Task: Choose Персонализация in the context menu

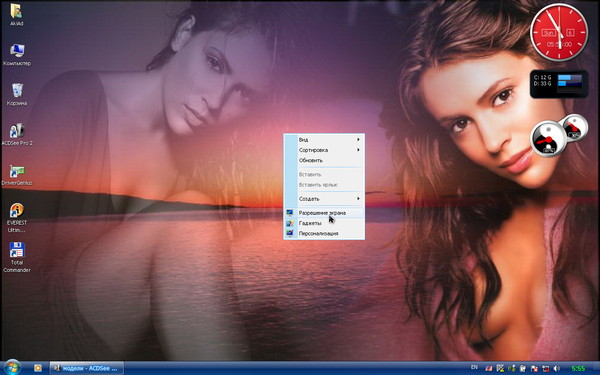Action: [324, 233]
